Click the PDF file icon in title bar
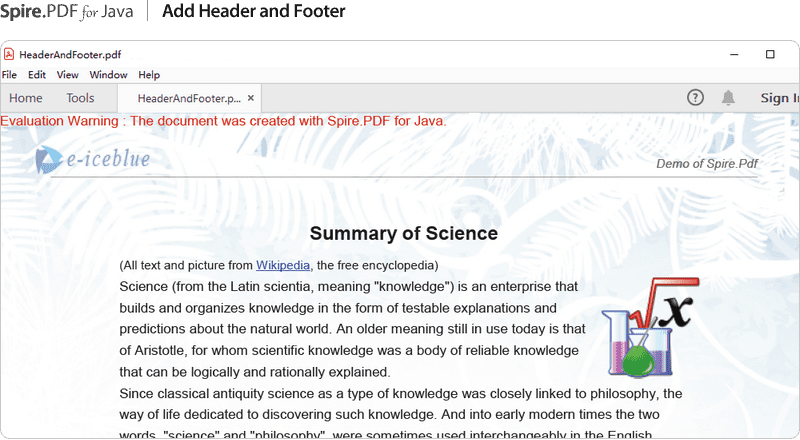 [x=9, y=54]
